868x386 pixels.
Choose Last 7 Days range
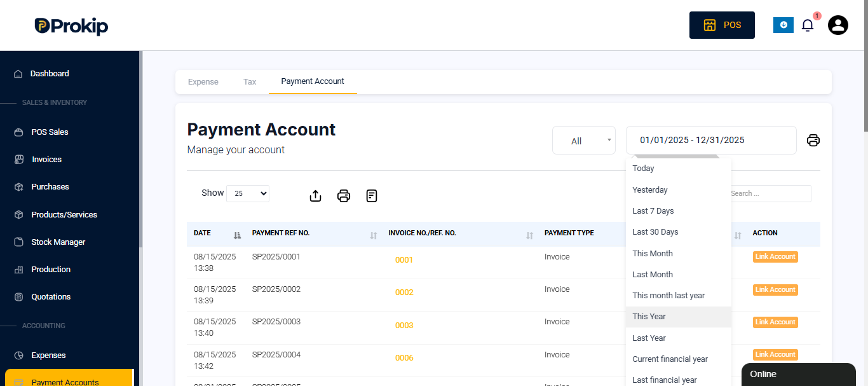tap(679, 211)
